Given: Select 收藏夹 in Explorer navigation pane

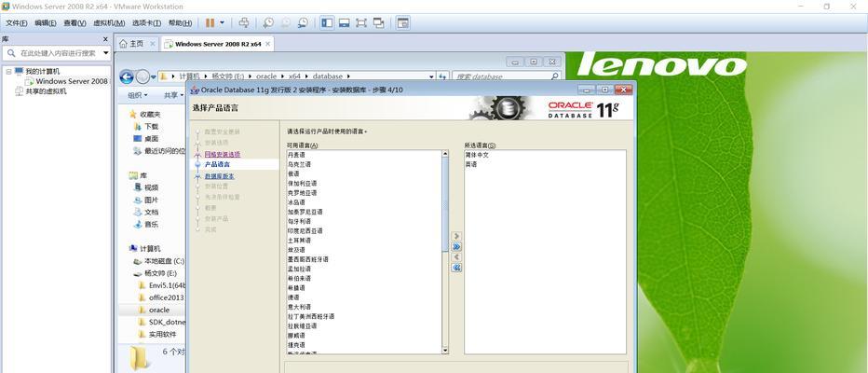Looking at the screenshot, I should point(150,114).
